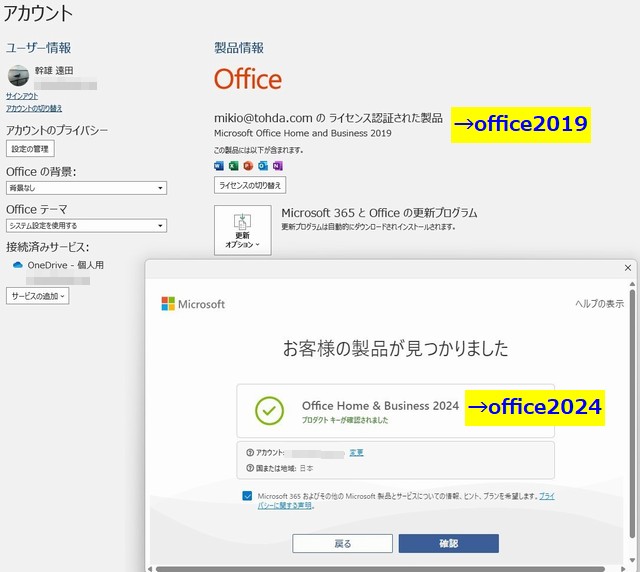Expand the サービスの追加 dropdown button
Screen dimensions: 640x572
(38, 296)
